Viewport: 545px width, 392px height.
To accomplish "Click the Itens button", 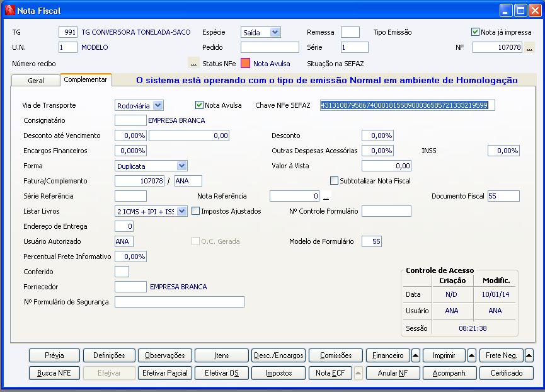I will click(x=222, y=355).
